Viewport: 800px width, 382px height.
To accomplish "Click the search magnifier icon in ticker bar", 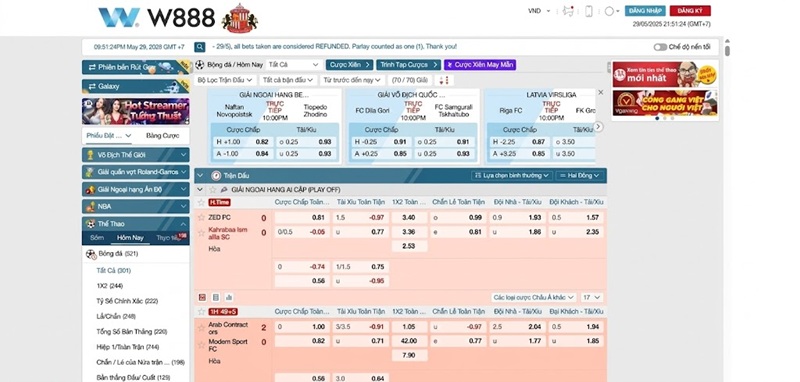I will 199,47.
